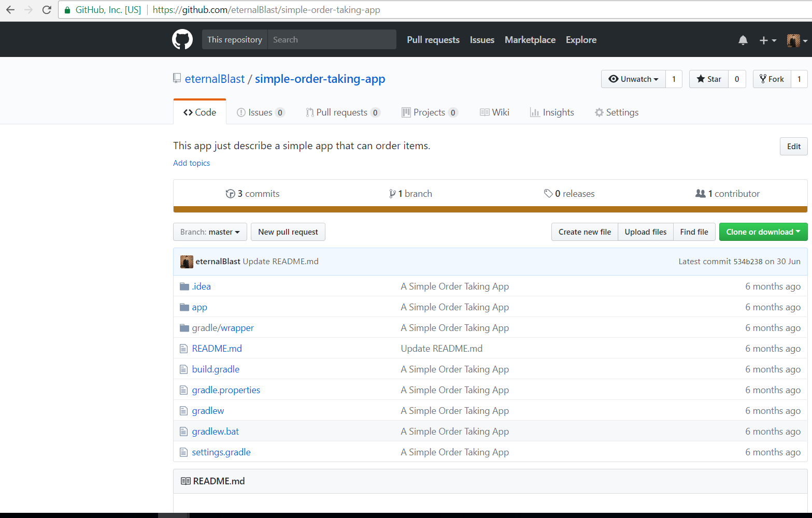Image resolution: width=812 pixels, height=518 pixels.
Task: Click the Find file button
Action: [694, 232]
